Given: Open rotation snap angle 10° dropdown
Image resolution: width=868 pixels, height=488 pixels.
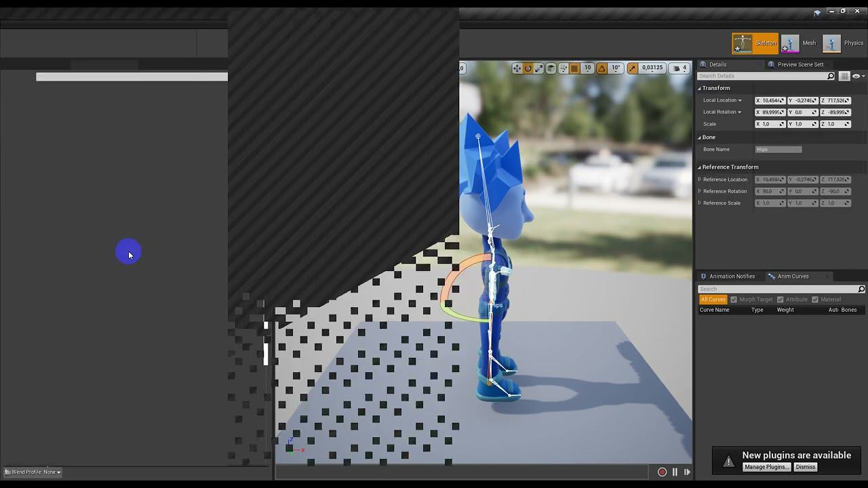Looking at the screenshot, I should point(616,68).
